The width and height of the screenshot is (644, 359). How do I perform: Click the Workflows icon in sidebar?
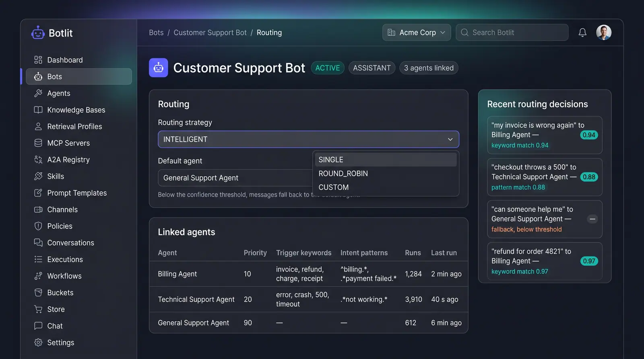point(38,276)
